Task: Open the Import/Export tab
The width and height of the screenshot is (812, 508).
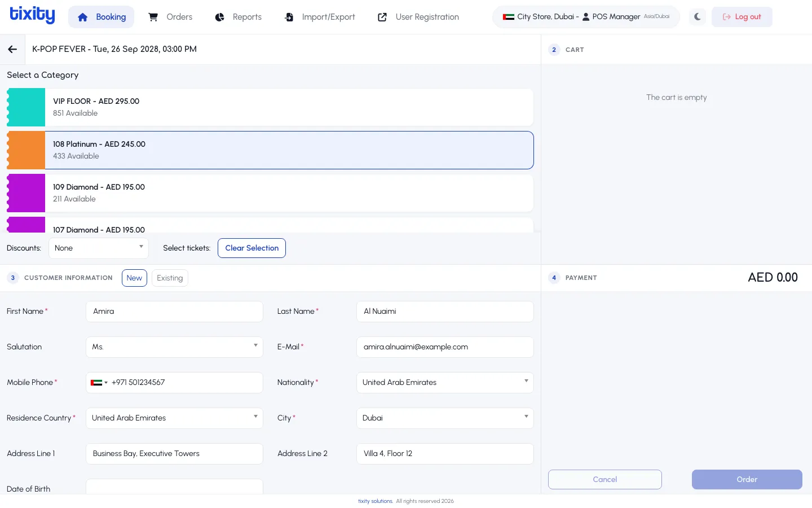Action: pos(319,17)
